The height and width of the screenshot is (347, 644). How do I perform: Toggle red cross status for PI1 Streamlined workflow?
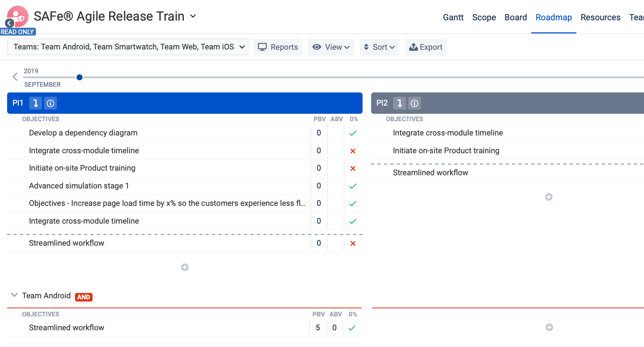(x=353, y=244)
